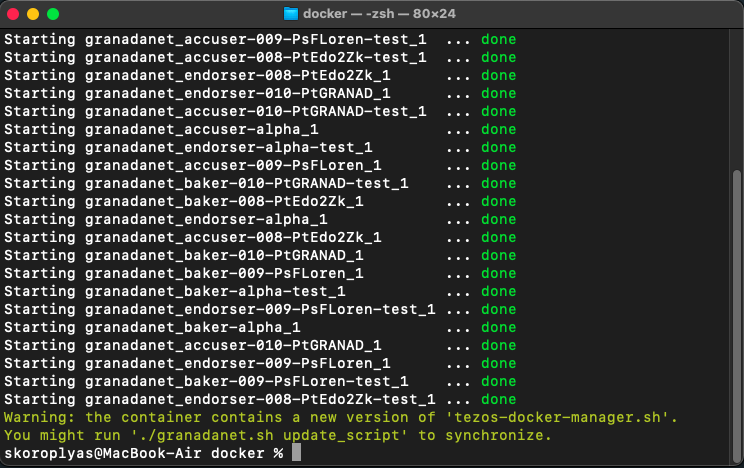The height and width of the screenshot is (468, 744).
Task: Click 'Starting' on the endorser-alpha-test_1 line
Action: click(x=39, y=148)
